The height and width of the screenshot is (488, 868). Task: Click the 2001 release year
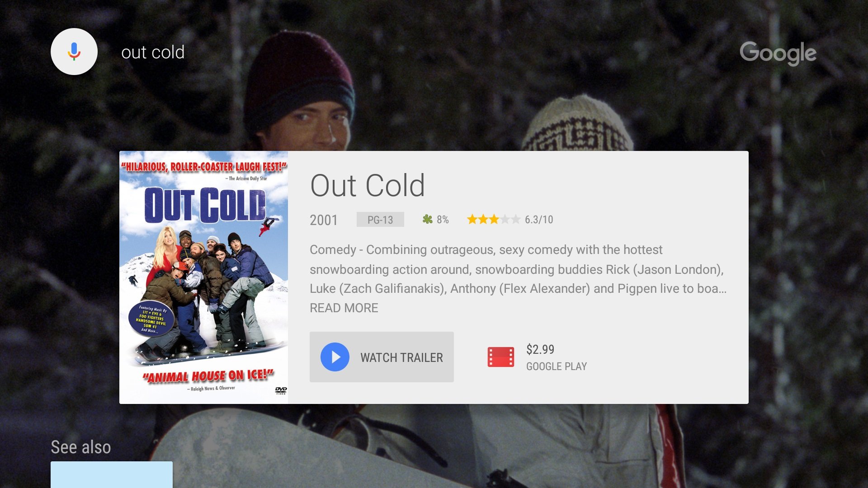[324, 220]
